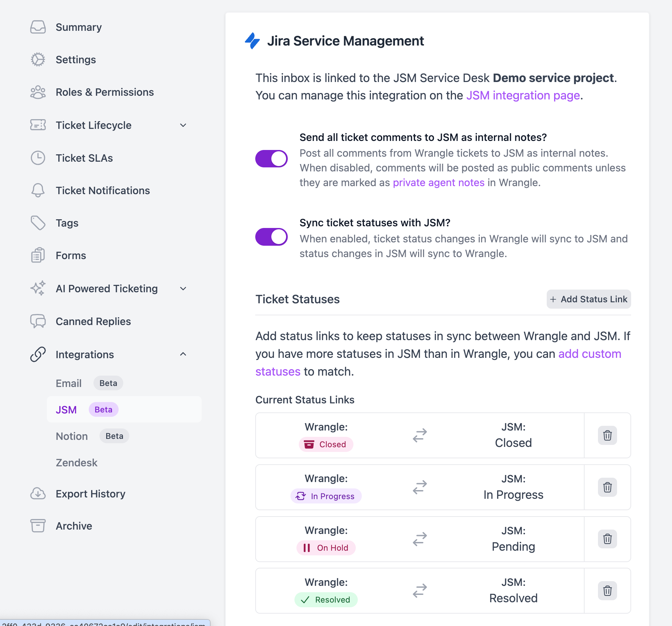Open the JSM integration page link
The image size is (672, 626).
point(523,96)
